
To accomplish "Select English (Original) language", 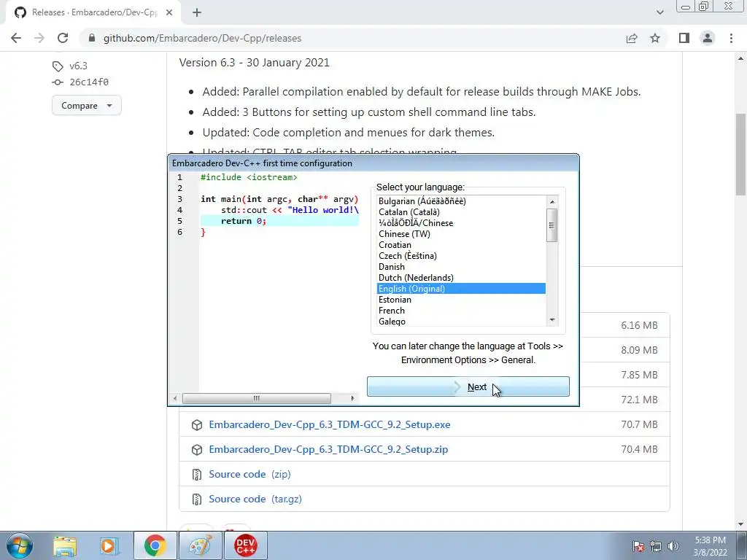I will pos(461,289).
